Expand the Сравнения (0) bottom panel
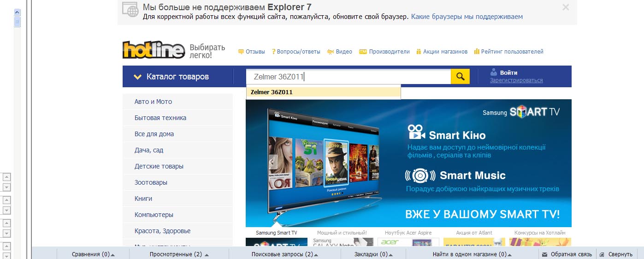The image size is (644, 259). tap(93, 254)
